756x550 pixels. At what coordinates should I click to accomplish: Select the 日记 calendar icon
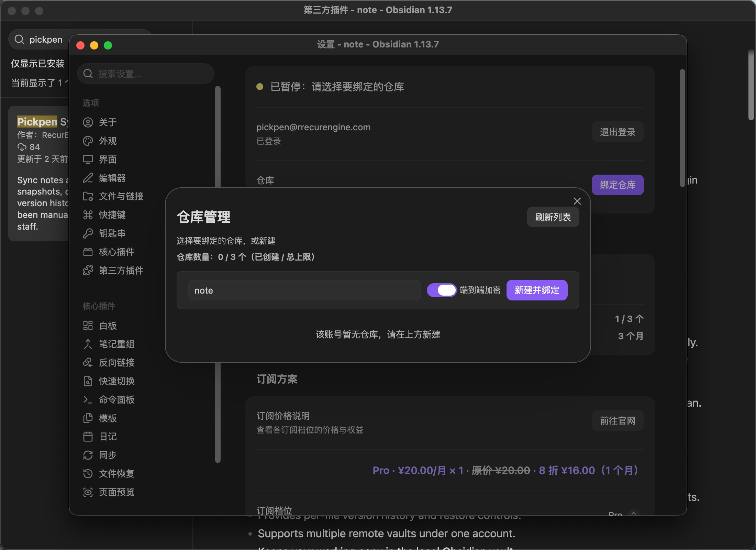88,437
